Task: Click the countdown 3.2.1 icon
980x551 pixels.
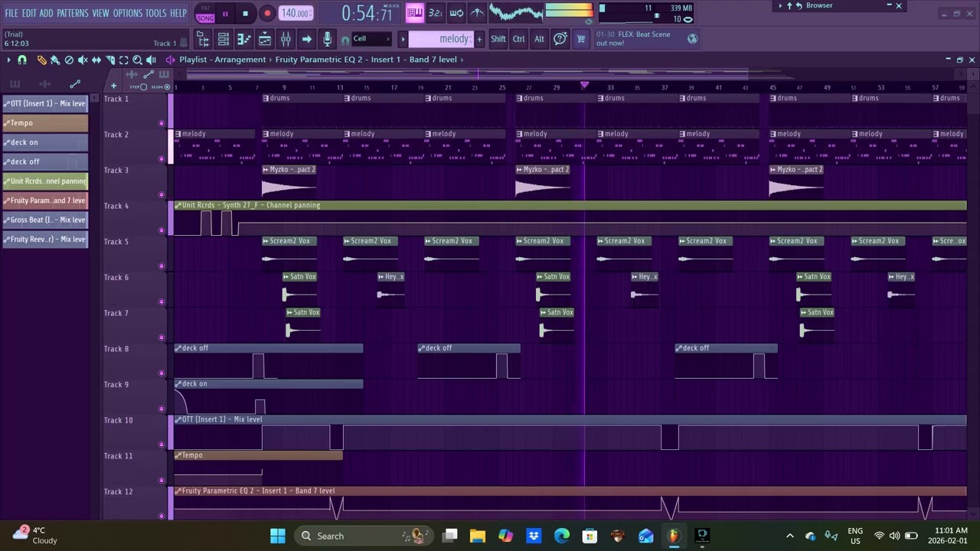Action: (436, 12)
